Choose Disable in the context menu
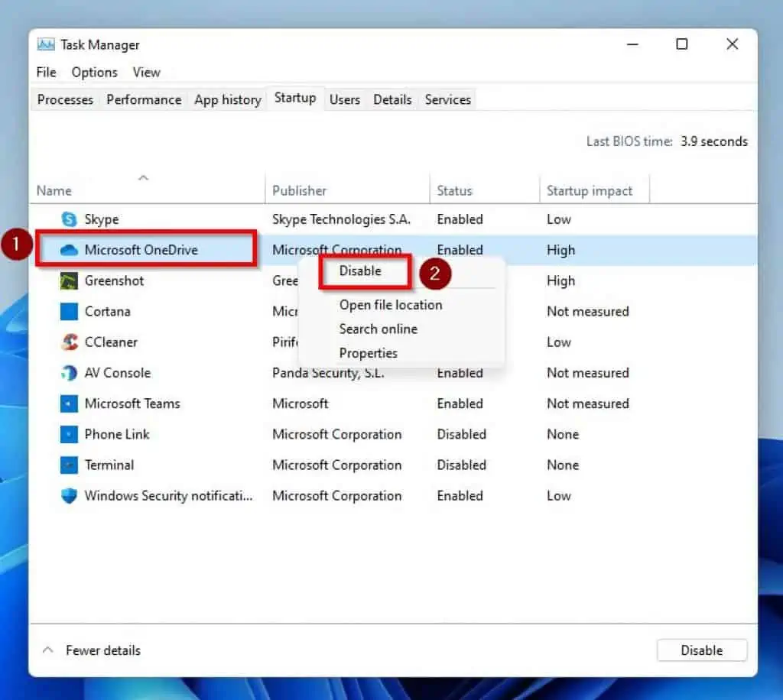The image size is (783, 700). point(360,271)
